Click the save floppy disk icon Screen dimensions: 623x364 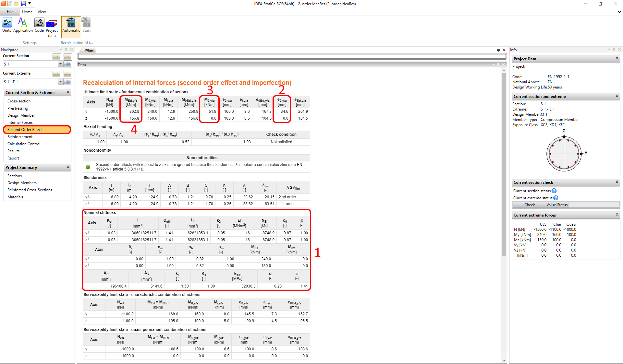(x=24, y=4)
